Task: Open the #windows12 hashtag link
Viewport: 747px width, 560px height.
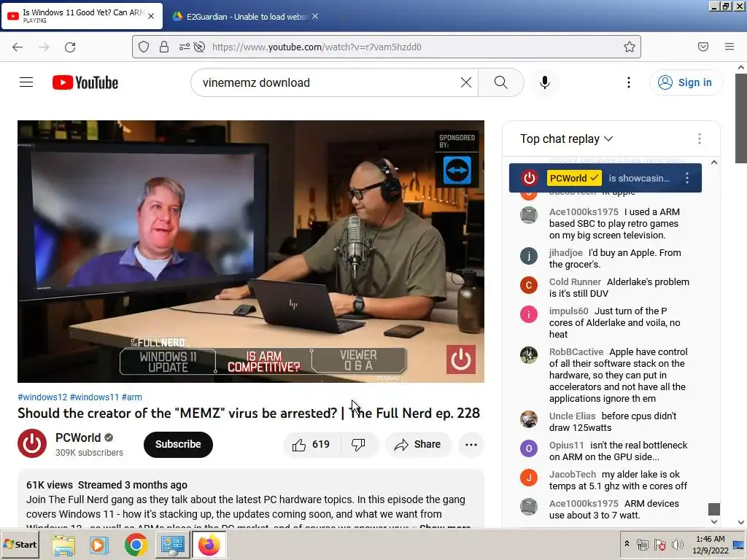Action: pyautogui.click(x=42, y=397)
